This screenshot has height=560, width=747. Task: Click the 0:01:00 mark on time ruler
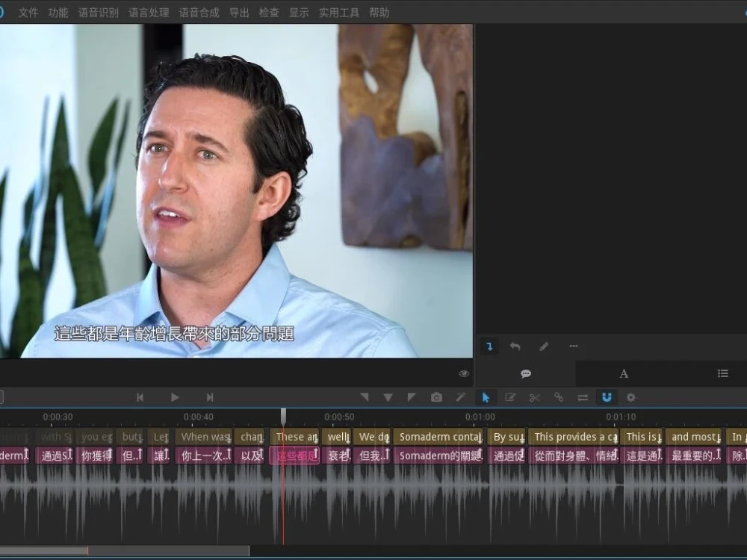point(480,417)
